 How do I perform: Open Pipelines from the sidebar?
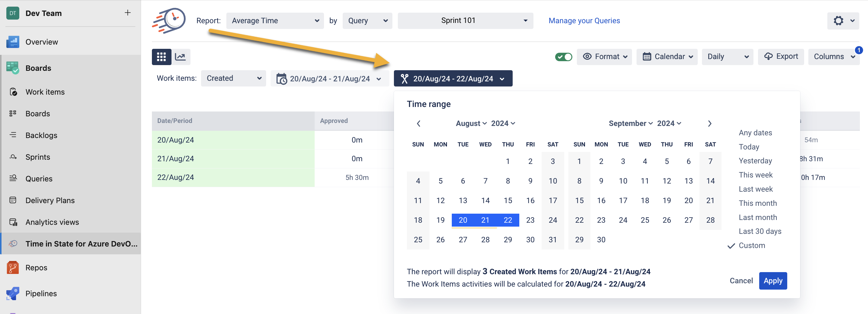(41, 294)
